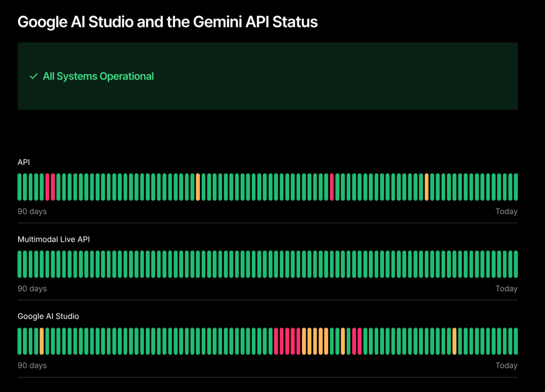The width and height of the screenshot is (545, 392).
Task: Select the oldest leftmost bar in Multimodal Live API row
Action: (x=20, y=264)
